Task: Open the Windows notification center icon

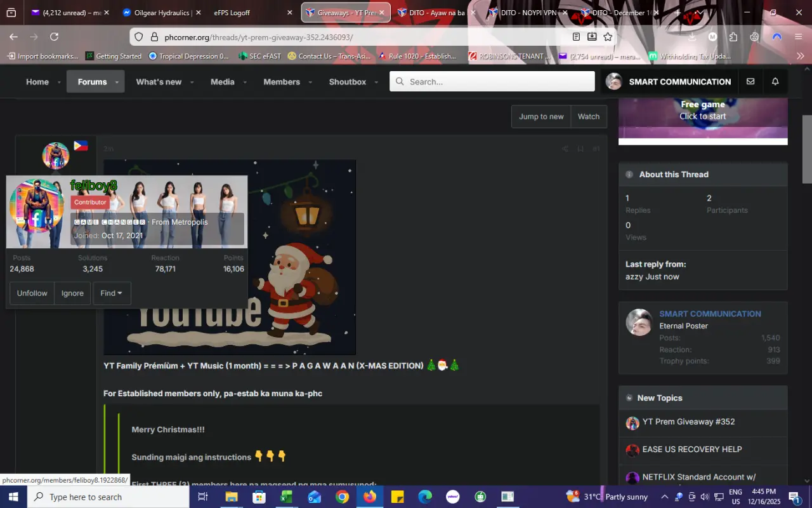Action: point(794,497)
